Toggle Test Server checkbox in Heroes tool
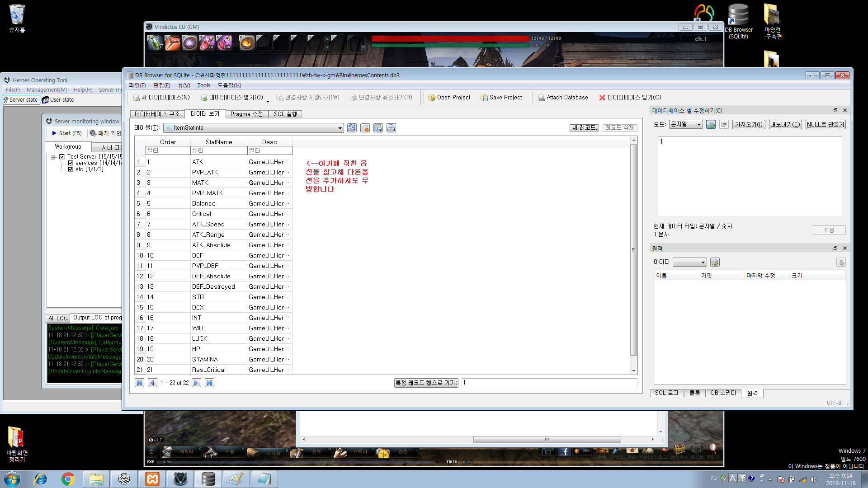868x488 pixels. (62, 157)
